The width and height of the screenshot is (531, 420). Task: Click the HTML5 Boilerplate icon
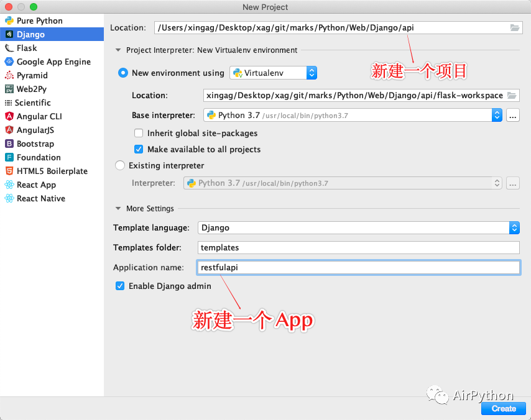click(9, 171)
